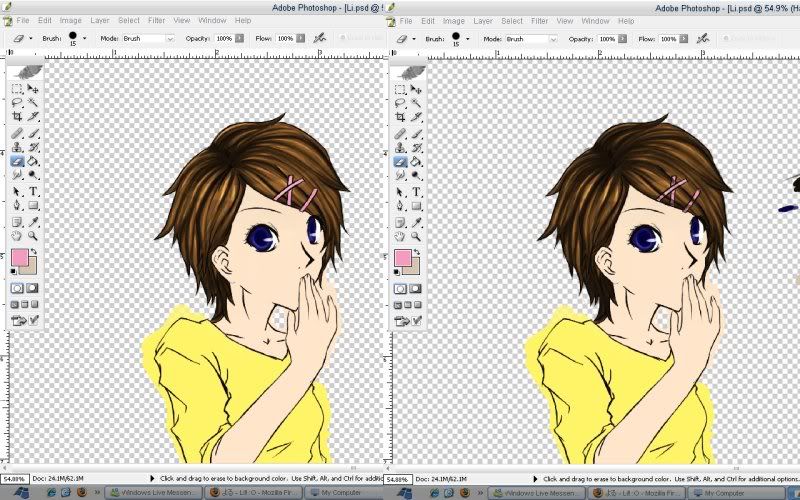The image size is (800, 500).
Task: Open Window menu in right Photoshop window
Action: pyautogui.click(x=595, y=21)
